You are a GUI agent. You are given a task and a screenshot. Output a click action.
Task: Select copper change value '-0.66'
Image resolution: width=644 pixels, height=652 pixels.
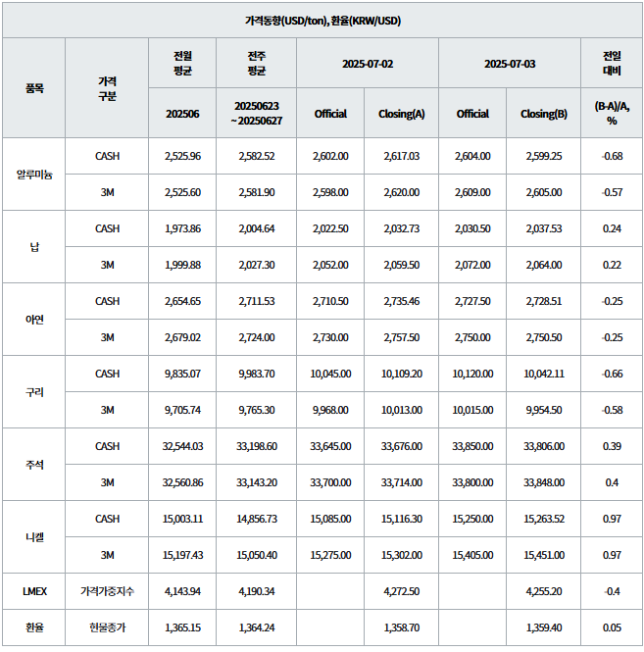[x=612, y=374]
